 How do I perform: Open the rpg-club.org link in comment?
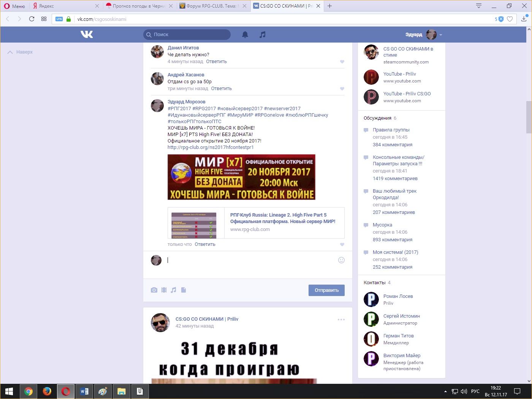(211, 147)
